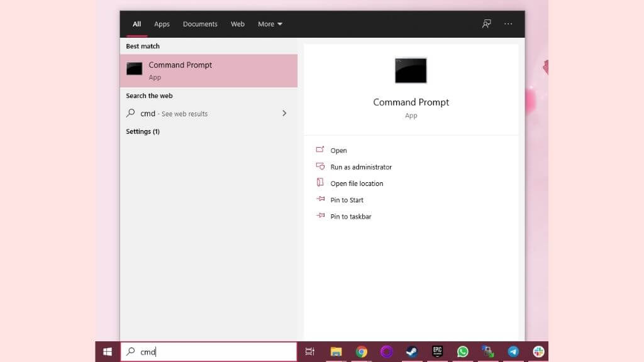Viewport: 644px width, 362px height.
Task: Select Pin to taskbar option
Action: pos(350,216)
